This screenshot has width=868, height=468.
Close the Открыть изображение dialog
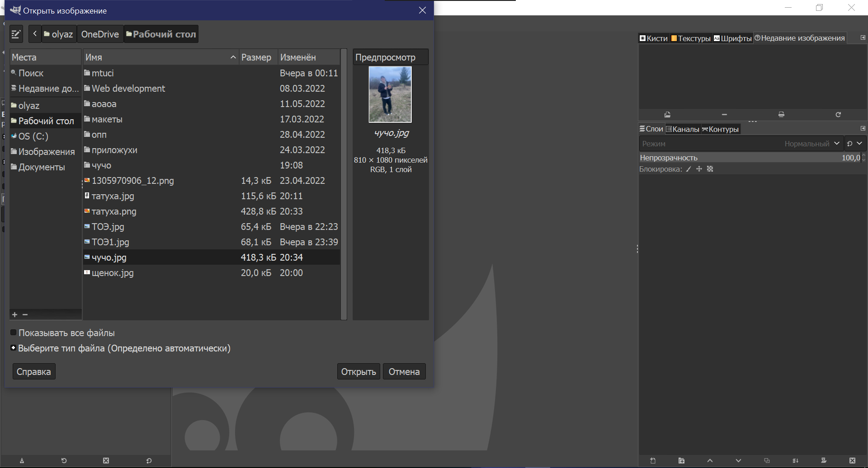[422, 10]
